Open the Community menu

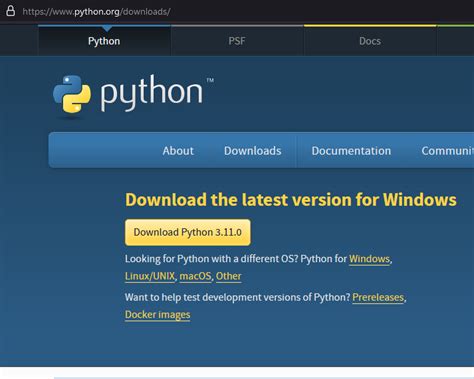tap(448, 151)
